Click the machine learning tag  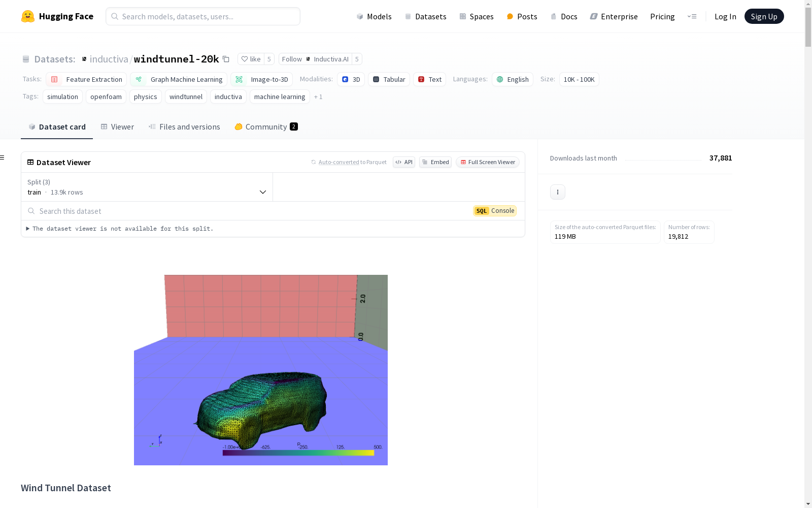click(280, 97)
